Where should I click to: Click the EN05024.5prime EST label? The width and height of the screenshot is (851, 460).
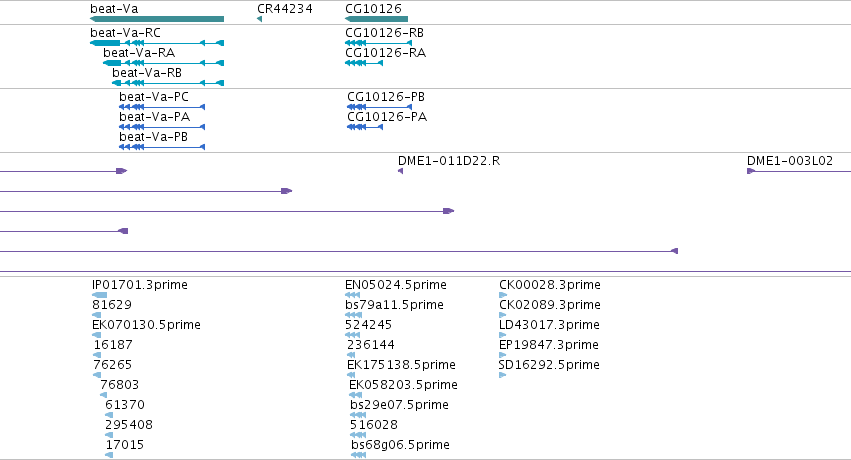[396, 285]
